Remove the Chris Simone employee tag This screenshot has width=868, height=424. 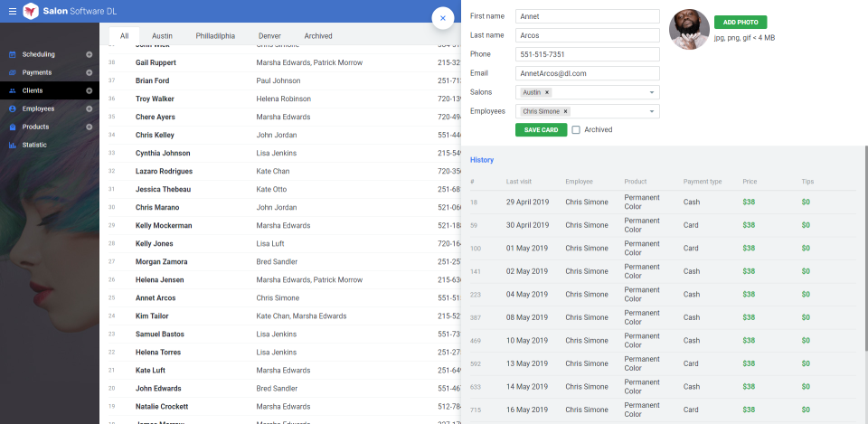pyautogui.click(x=565, y=111)
